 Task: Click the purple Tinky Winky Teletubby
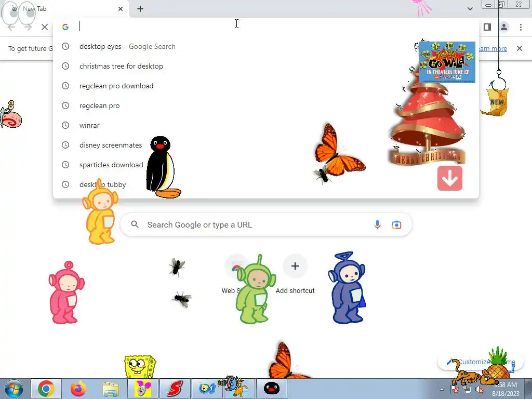tap(347, 288)
